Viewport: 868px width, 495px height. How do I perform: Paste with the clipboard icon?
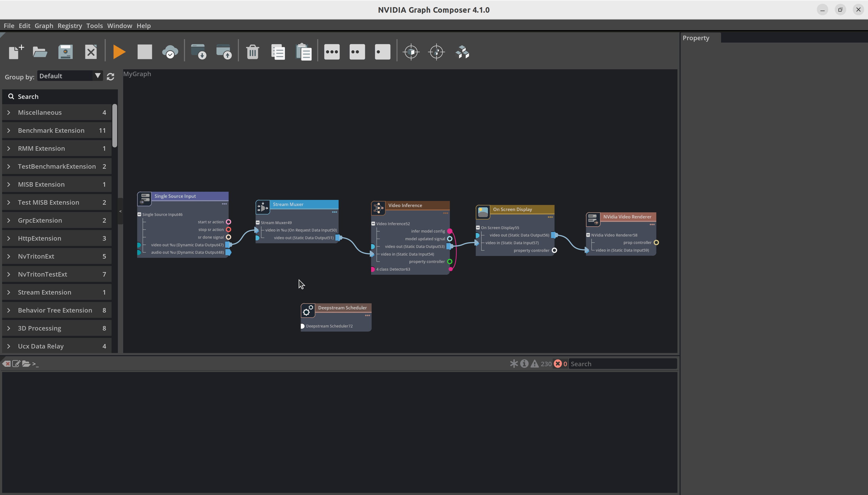[304, 52]
